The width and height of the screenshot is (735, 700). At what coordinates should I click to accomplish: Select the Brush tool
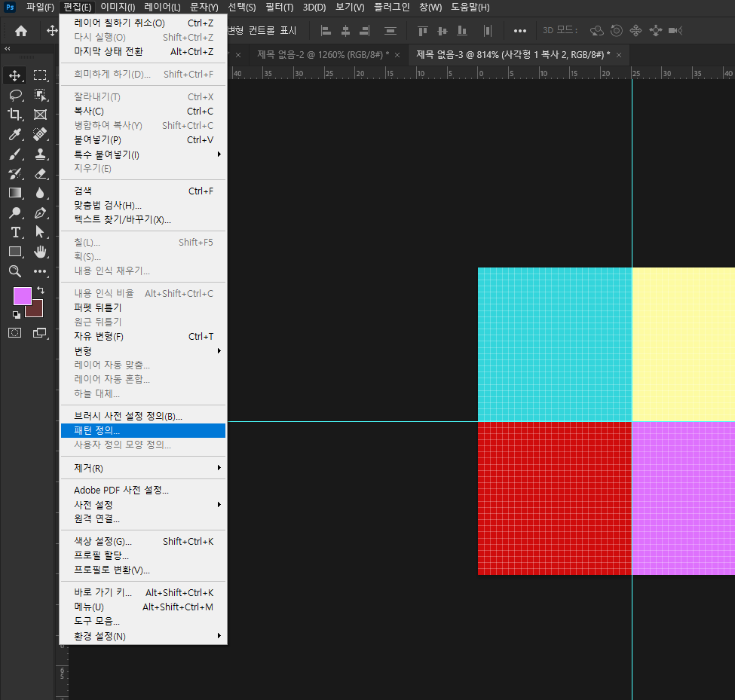click(x=14, y=154)
